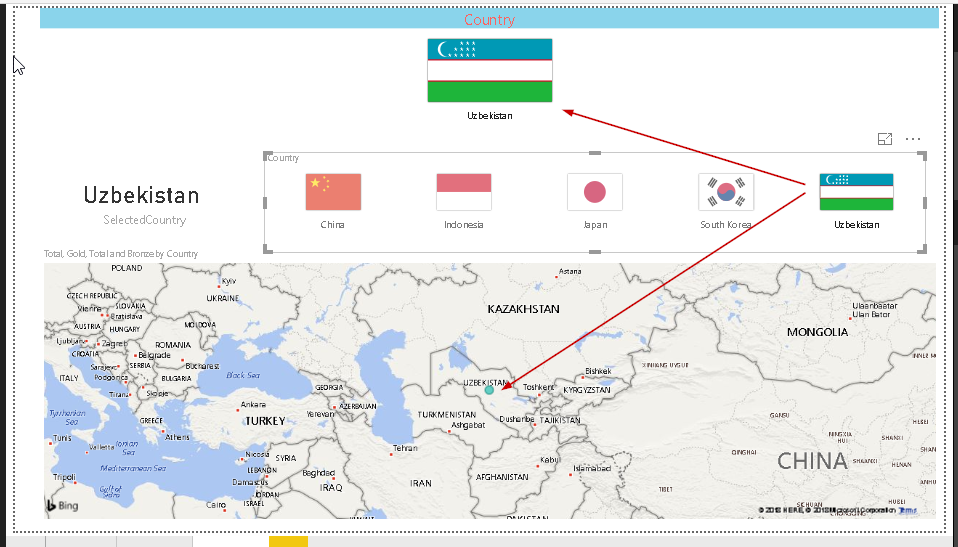Click the KAZAKHSTAN label on map
Screen dimensions: 958x547
click(x=524, y=309)
